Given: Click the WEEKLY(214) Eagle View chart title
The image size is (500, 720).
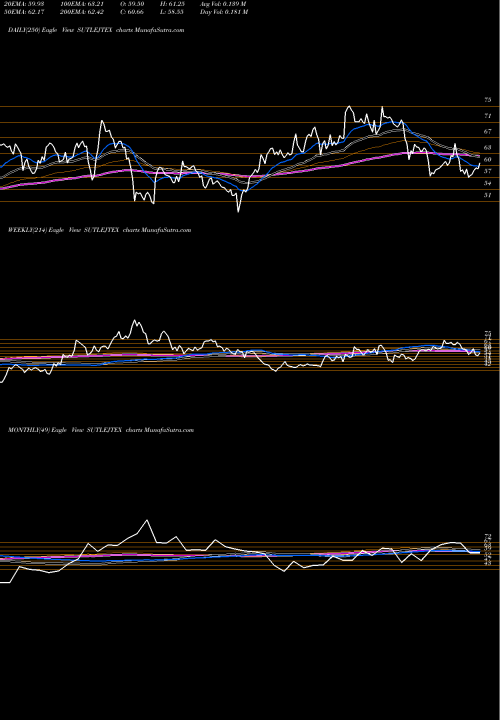Looking at the screenshot, I should pyautogui.click(x=99, y=230).
